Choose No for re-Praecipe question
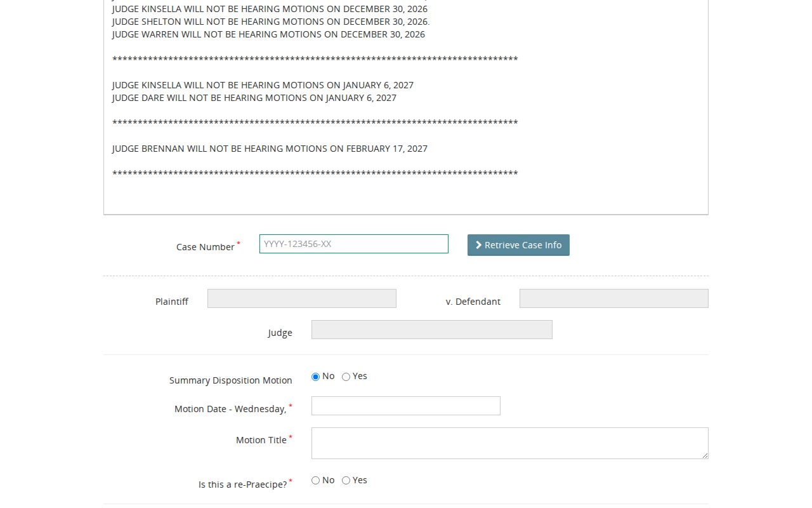 pyautogui.click(x=315, y=481)
